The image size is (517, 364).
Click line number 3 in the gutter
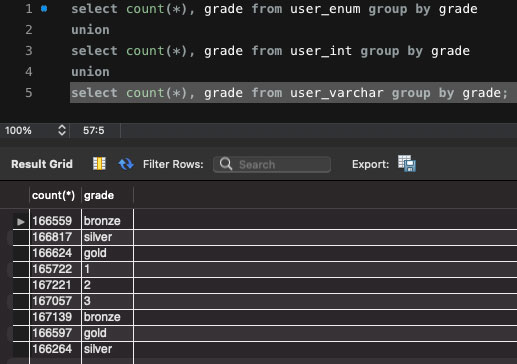click(29, 51)
